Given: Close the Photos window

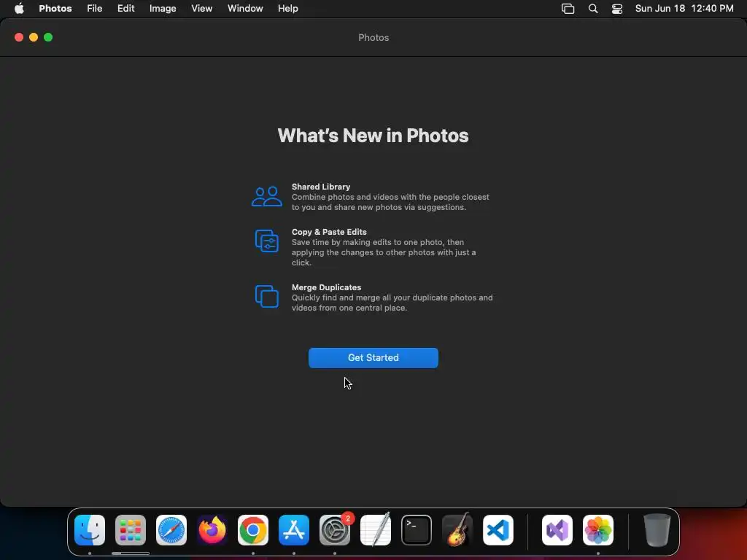Looking at the screenshot, I should (19, 37).
